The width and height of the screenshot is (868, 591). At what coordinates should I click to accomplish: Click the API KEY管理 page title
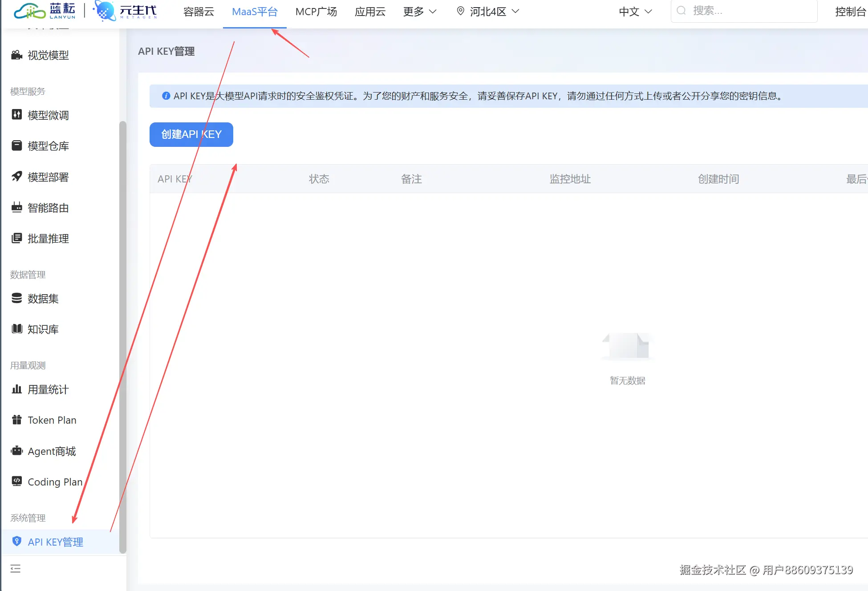pos(166,51)
